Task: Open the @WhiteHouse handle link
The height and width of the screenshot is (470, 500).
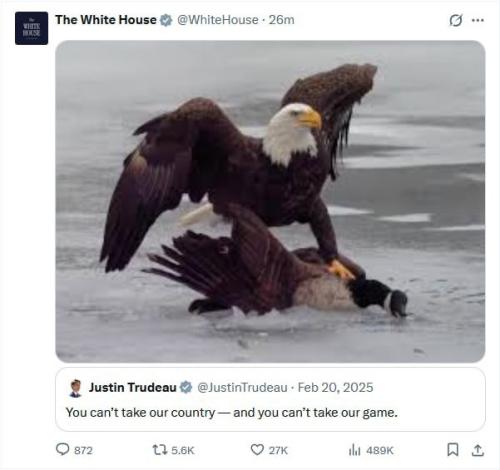Action: pos(217,20)
